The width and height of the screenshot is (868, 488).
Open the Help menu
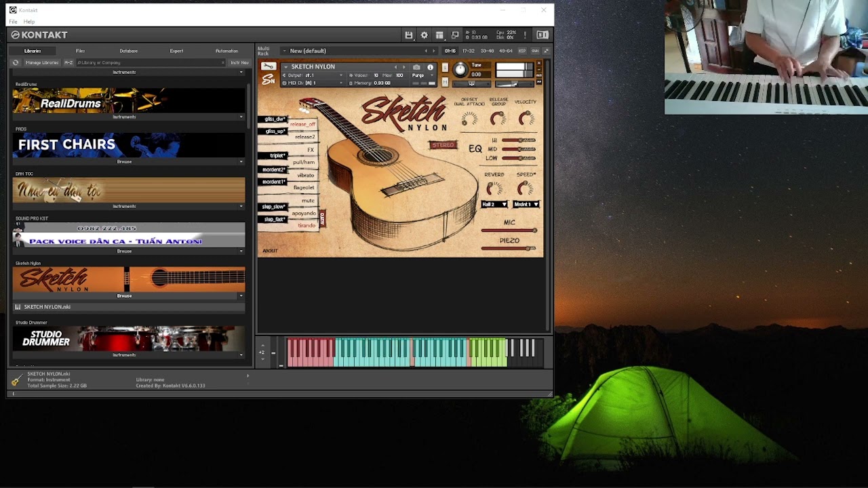[x=29, y=22]
